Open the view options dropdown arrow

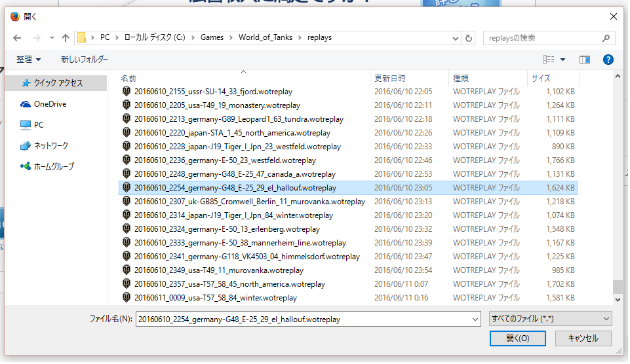pos(562,60)
